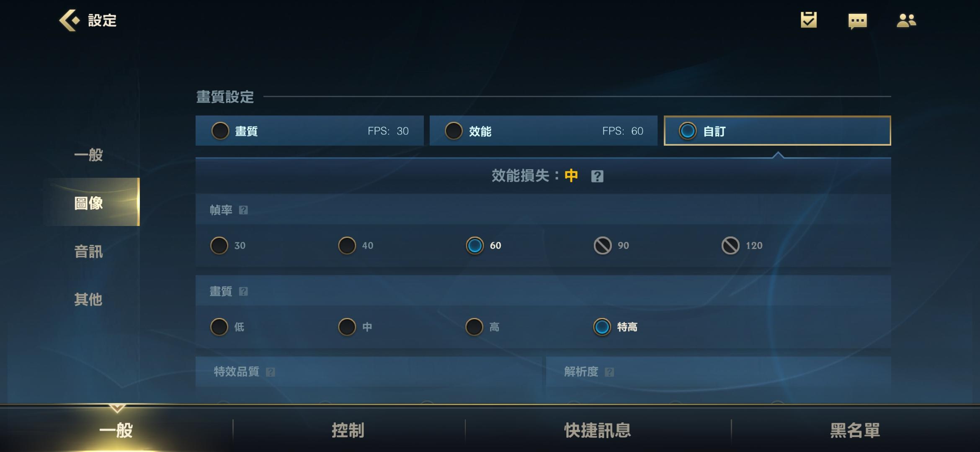The height and width of the screenshot is (452, 980).
Task: Go back using the gold arrow icon
Action: (x=69, y=20)
